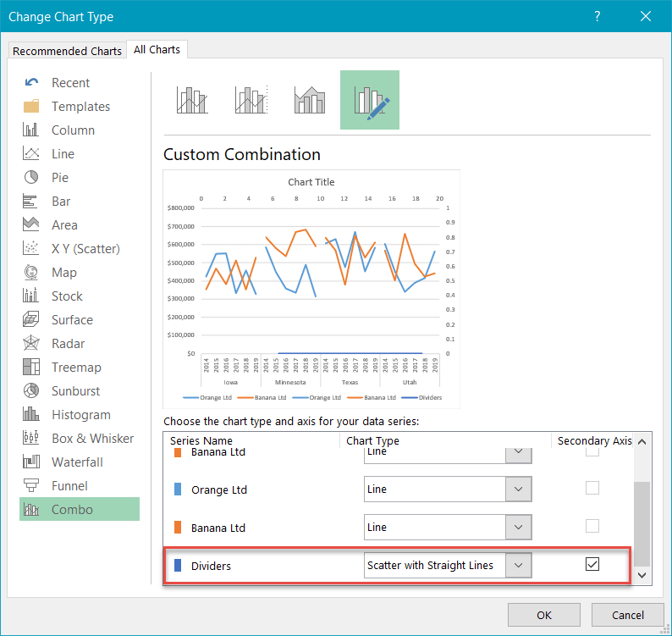Click the Orange Ltd series name in list
The height and width of the screenshot is (636, 672).
click(219, 489)
